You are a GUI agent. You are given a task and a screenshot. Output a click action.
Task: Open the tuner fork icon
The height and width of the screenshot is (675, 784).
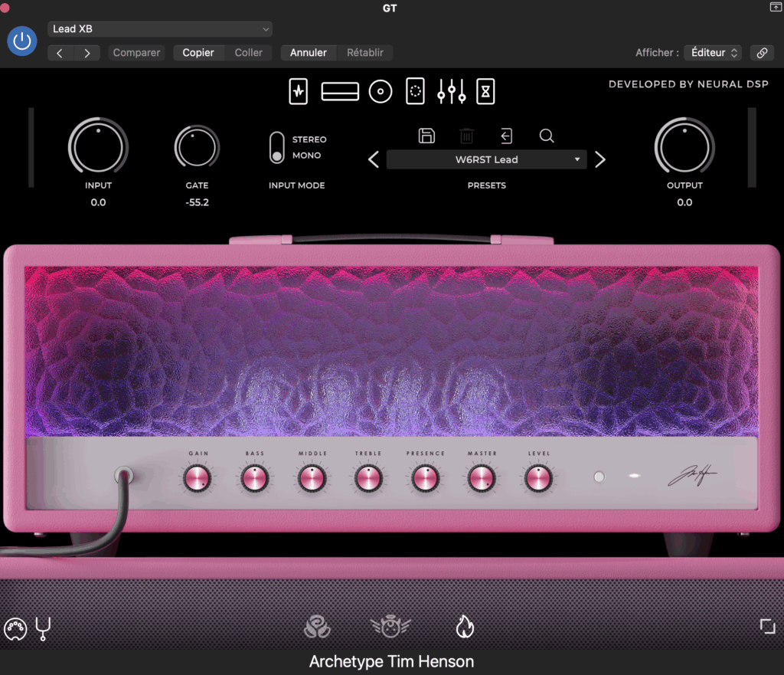43,628
